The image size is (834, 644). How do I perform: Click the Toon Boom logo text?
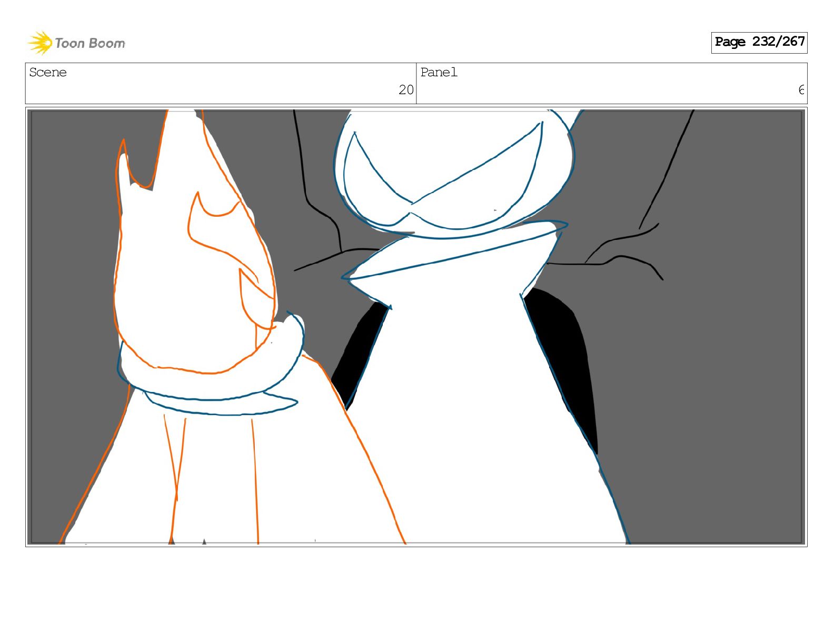(x=90, y=43)
